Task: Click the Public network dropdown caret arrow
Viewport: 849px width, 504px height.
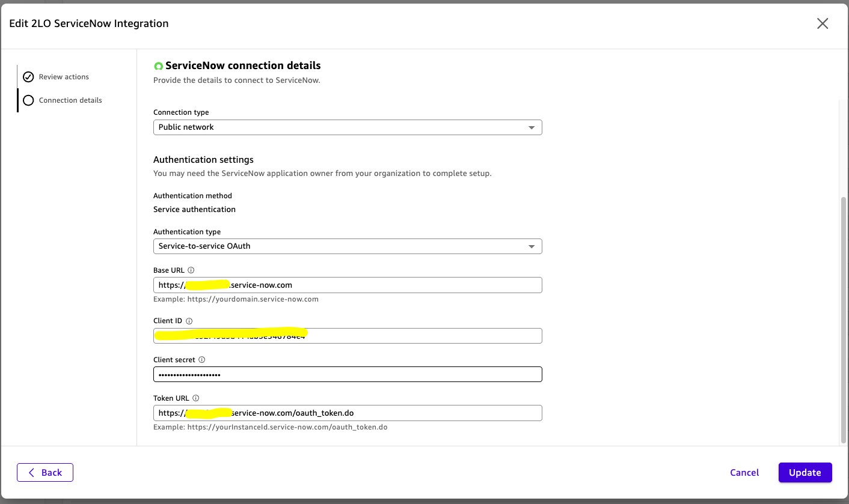Action: [x=532, y=127]
